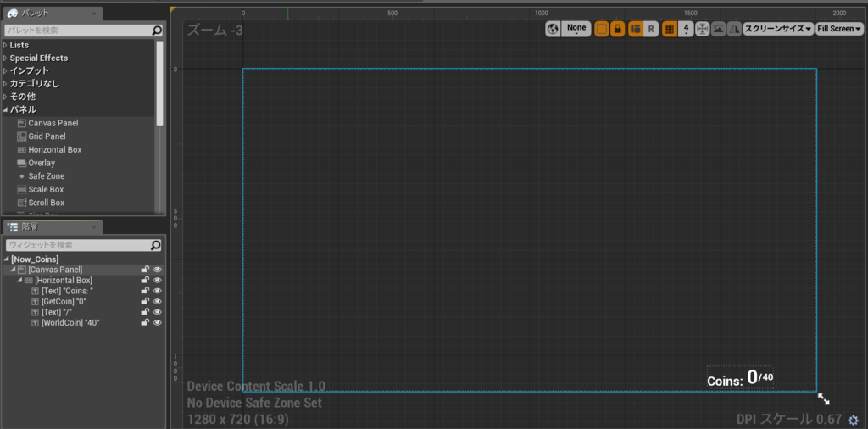Select [Horizontal Box] in hierarchy
The image size is (868, 429).
[63, 280]
